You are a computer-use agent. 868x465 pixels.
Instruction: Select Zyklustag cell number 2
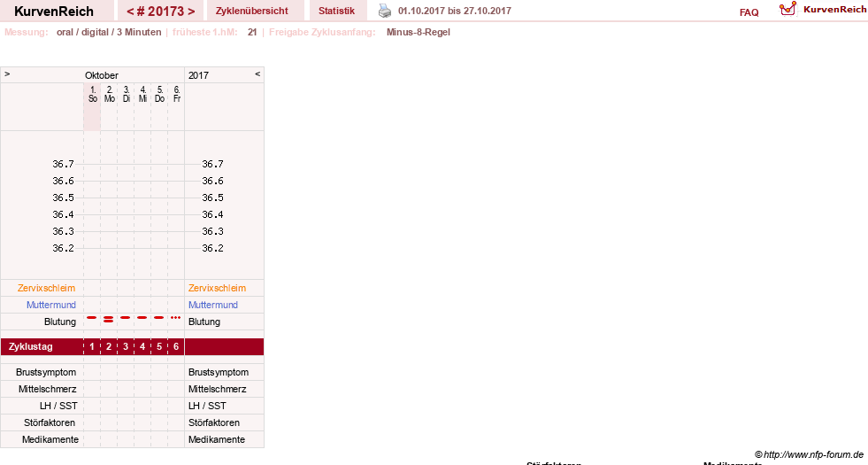[109, 347]
